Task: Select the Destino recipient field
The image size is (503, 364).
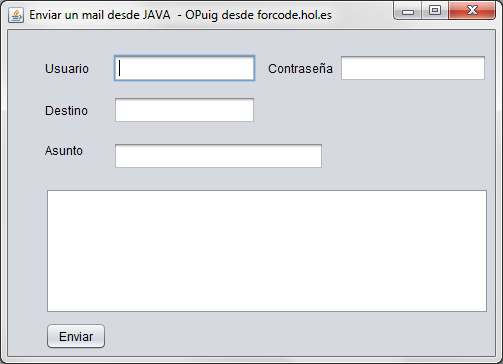Action: coord(184,110)
